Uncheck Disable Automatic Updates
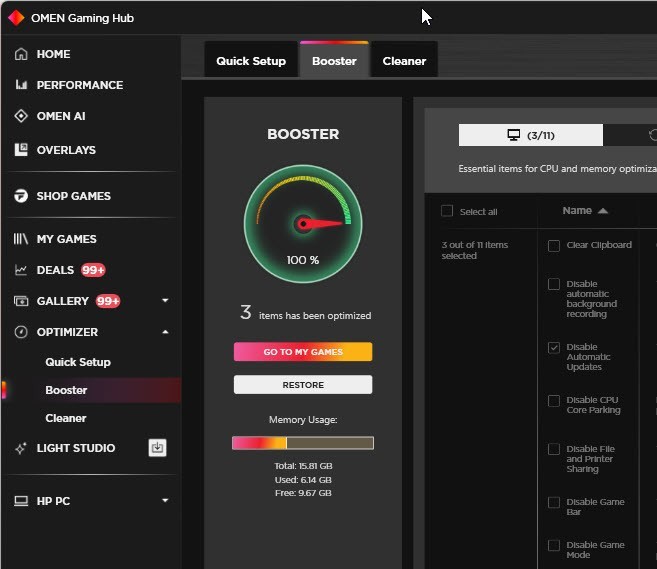 [x=554, y=347]
